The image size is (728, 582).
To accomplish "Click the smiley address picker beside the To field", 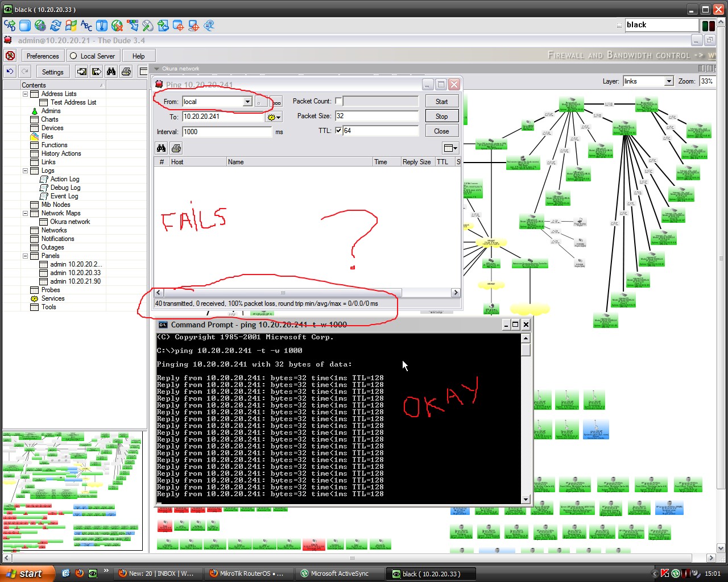I will [x=272, y=117].
